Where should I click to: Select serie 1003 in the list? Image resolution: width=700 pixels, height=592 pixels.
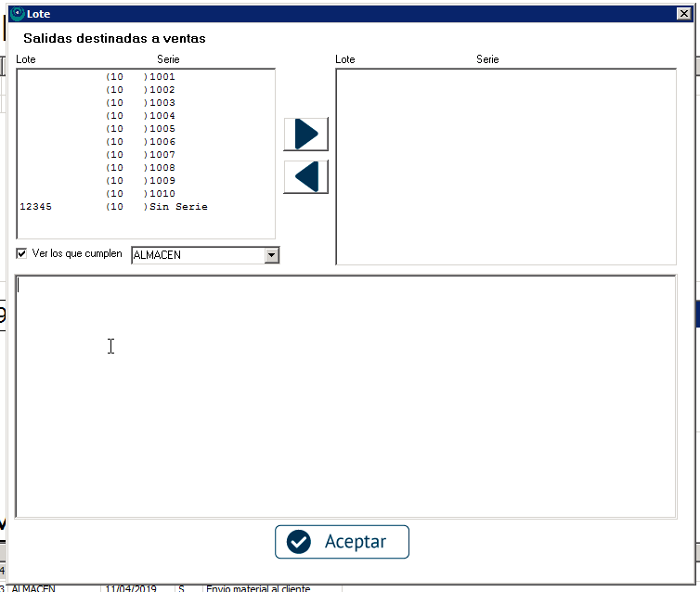(162, 103)
